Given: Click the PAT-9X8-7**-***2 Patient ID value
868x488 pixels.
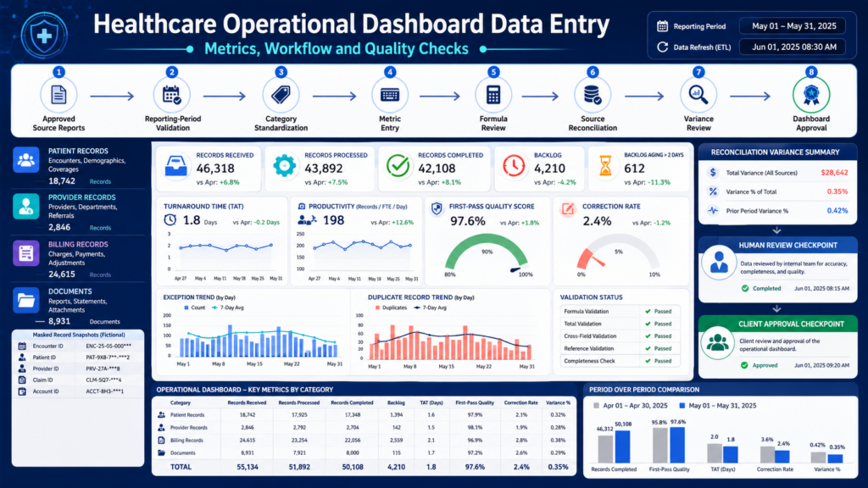Looking at the screenshot, I should pyautogui.click(x=108, y=358).
